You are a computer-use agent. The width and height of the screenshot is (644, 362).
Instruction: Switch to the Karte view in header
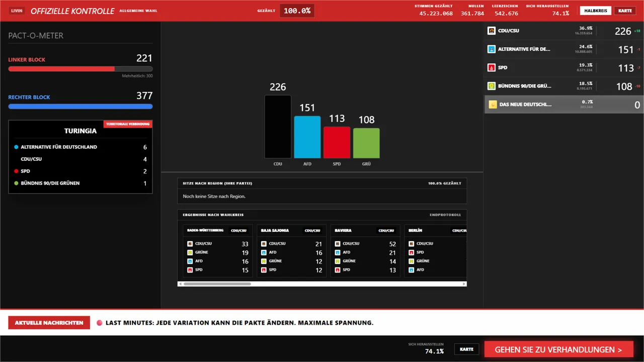coord(625,11)
